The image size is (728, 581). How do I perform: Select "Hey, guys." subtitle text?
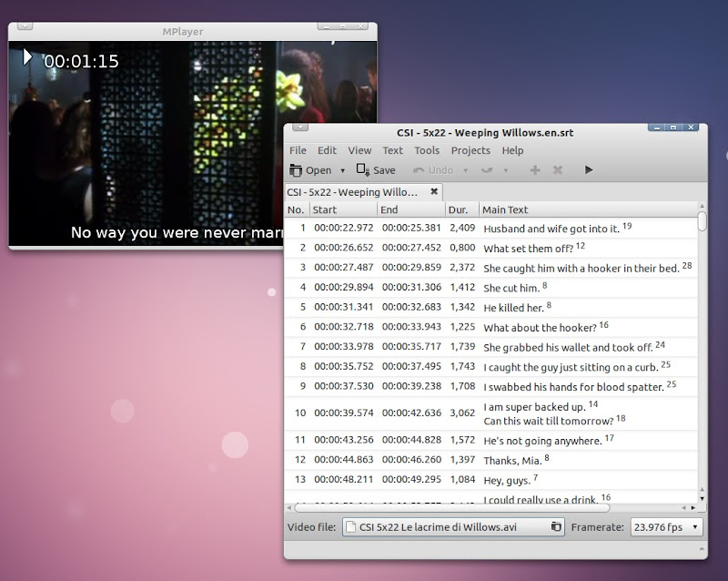(x=507, y=480)
